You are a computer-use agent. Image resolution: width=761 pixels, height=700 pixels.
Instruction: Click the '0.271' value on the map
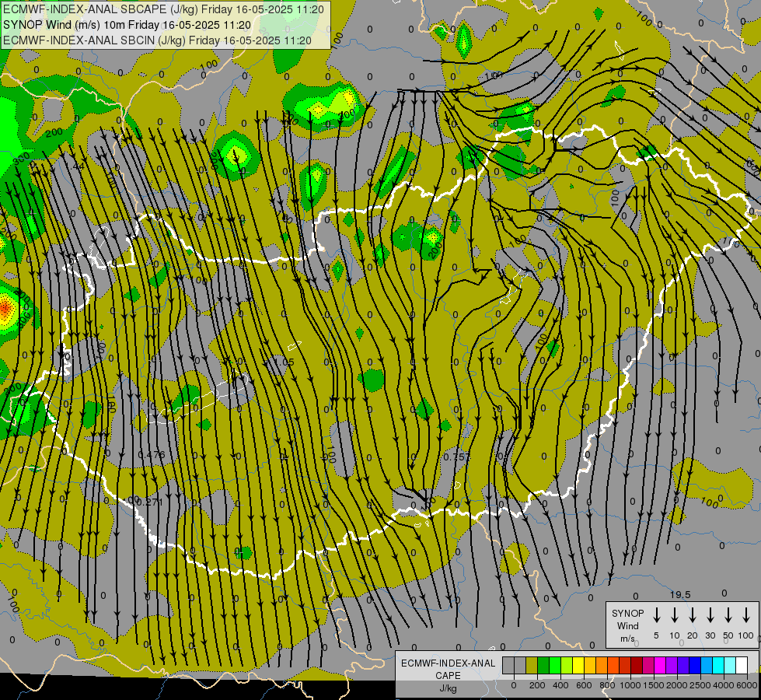149,502
